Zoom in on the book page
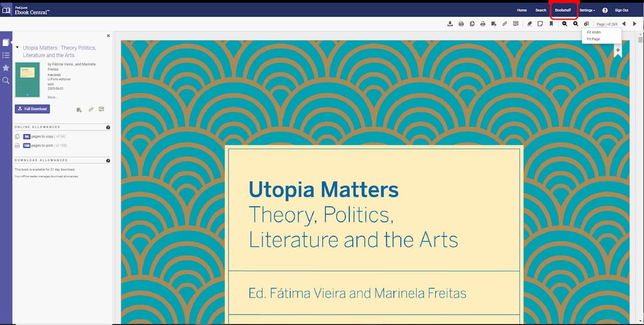The height and width of the screenshot is (325, 644). click(x=575, y=24)
